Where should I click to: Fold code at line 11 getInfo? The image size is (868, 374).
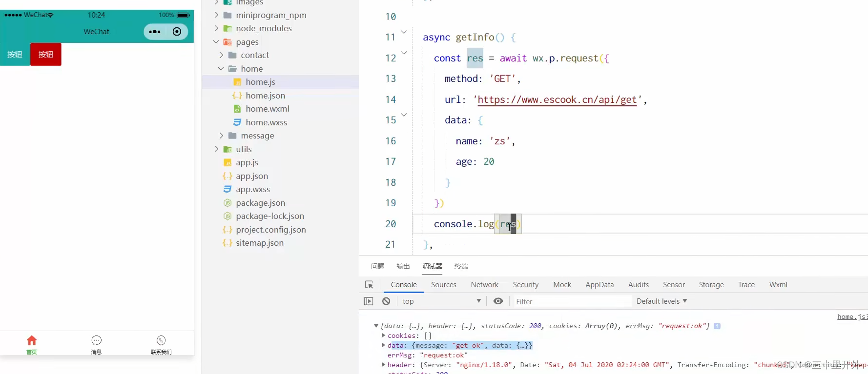pyautogui.click(x=404, y=32)
